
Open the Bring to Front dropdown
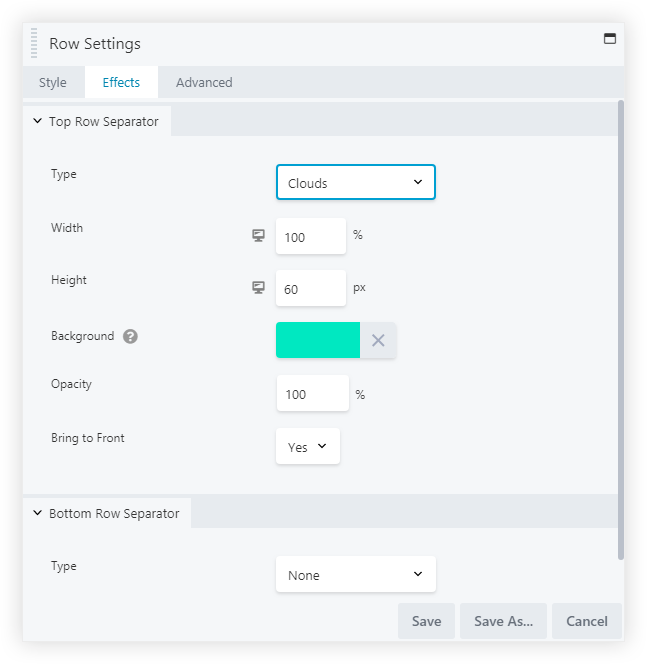[x=307, y=447]
